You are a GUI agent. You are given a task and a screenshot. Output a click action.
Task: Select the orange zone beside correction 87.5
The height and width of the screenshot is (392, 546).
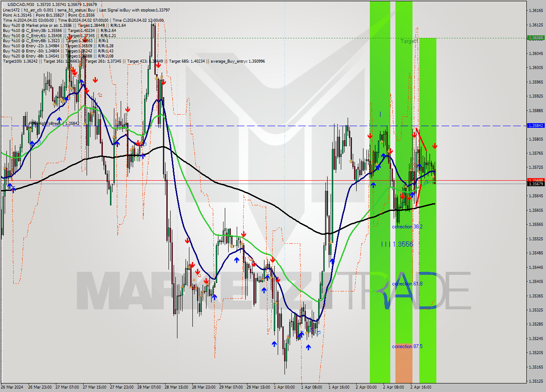point(404,363)
